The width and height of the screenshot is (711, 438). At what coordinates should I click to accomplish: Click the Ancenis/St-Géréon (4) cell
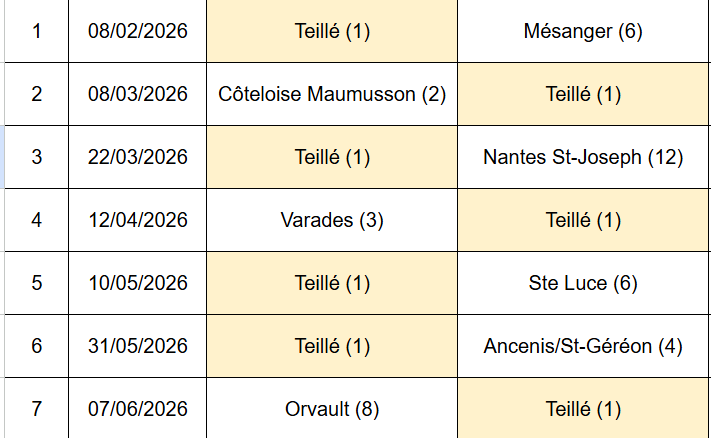point(583,346)
